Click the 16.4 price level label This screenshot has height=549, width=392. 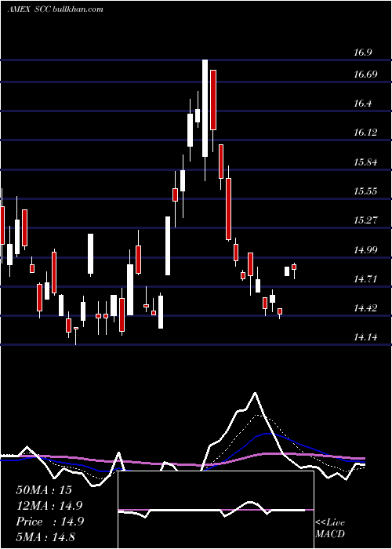[x=362, y=104]
